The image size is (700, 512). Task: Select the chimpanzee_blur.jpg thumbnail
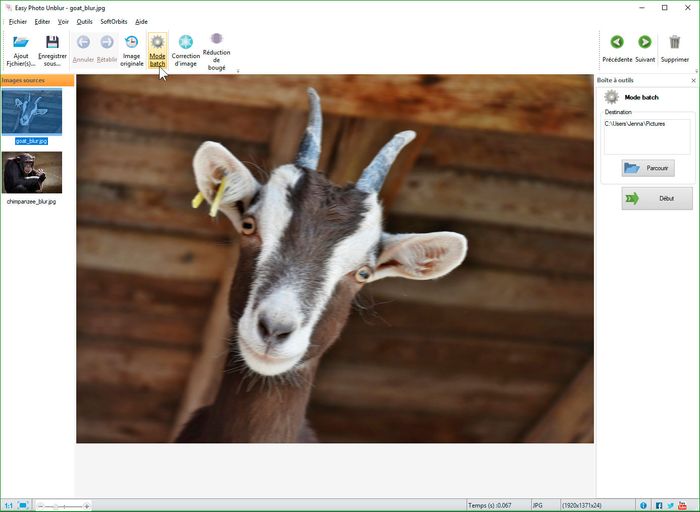pyautogui.click(x=32, y=173)
